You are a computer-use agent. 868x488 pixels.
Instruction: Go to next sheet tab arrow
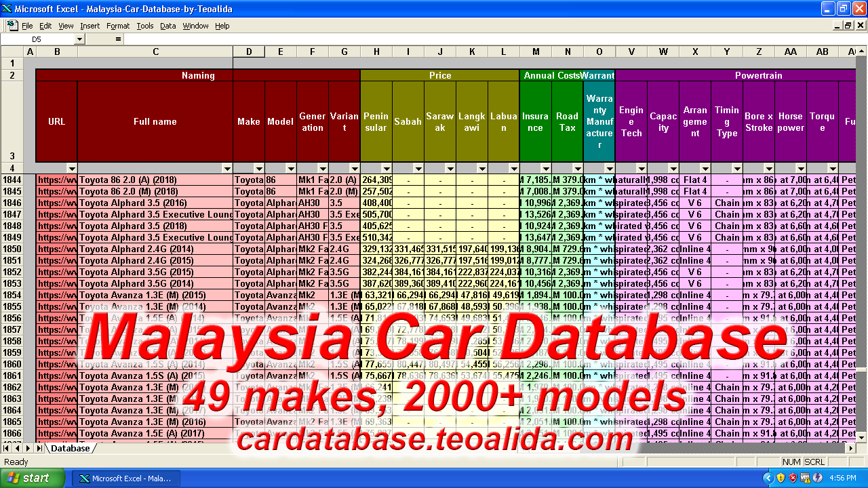coord(27,448)
